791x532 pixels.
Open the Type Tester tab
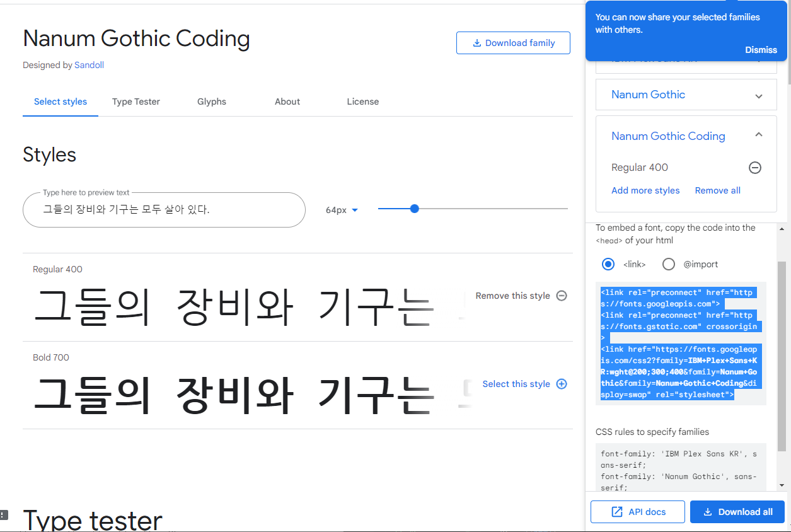coord(136,101)
